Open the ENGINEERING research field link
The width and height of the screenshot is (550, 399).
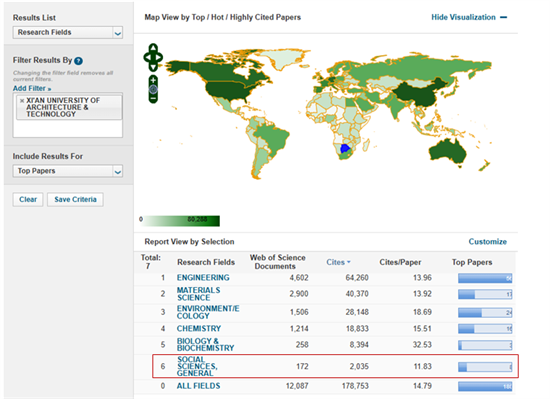click(203, 278)
